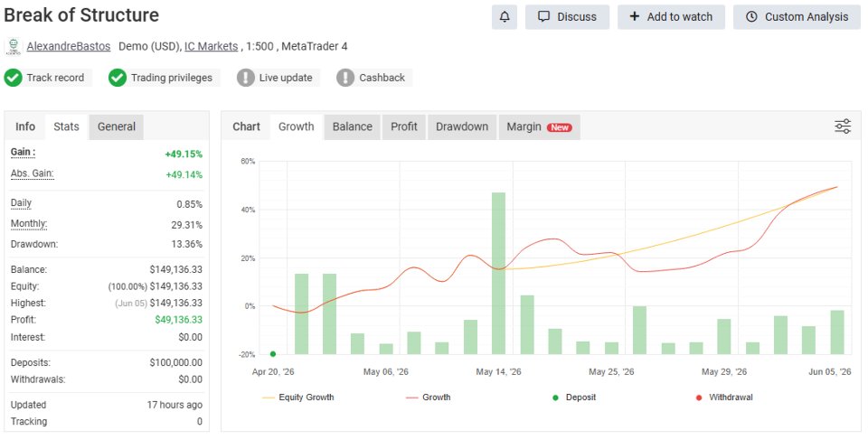Open the IC Markets broker link
868x440 pixels.
click(x=212, y=46)
